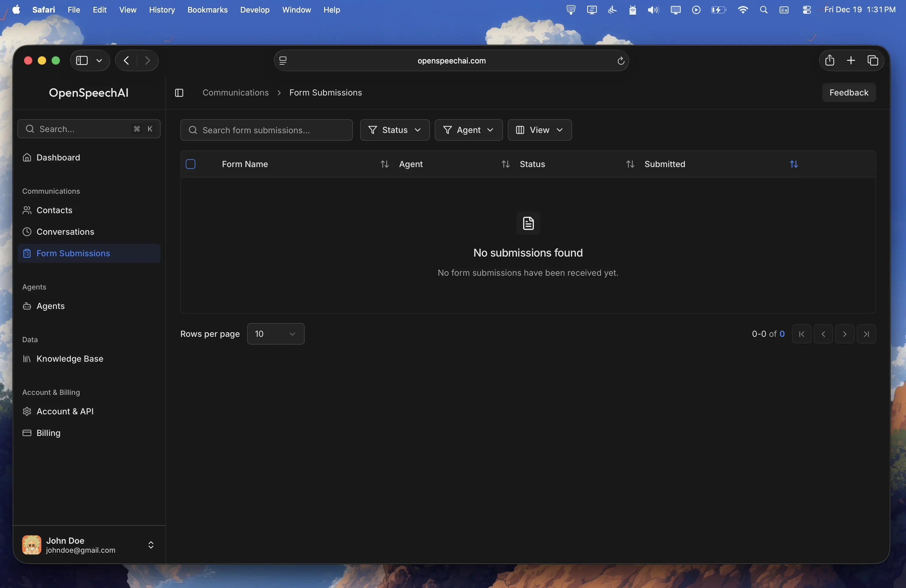Sort table by Status column arrows
The height and width of the screenshot is (588, 906).
click(x=630, y=164)
